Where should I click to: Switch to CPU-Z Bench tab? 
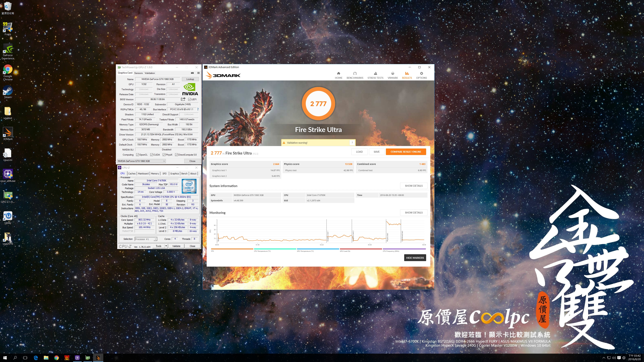pyautogui.click(x=184, y=174)
